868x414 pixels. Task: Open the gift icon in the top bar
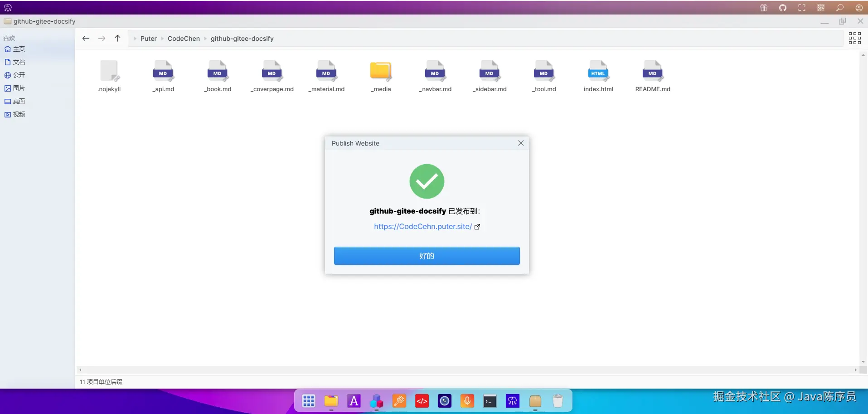(x=764, y=8)
